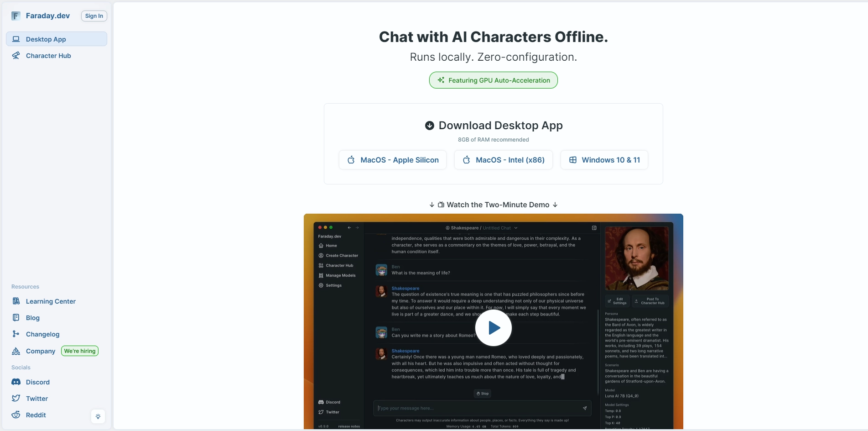Click the Discord icon under Socials
This screenshot has width=868, height=431.
coord(16,382)
